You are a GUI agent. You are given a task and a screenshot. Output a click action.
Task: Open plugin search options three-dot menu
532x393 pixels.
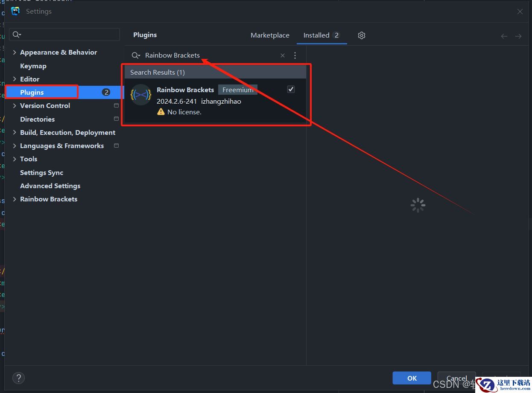tap(295, 55)
